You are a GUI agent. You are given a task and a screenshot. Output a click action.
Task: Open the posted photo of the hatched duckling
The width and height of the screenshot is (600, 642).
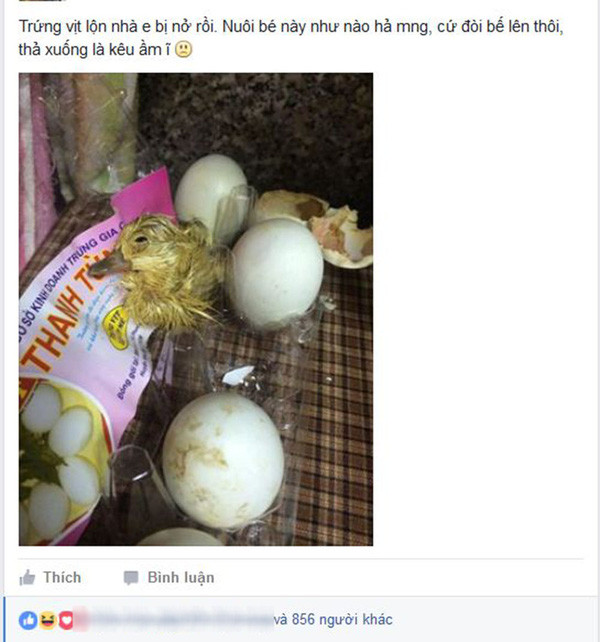pos(196,309)
